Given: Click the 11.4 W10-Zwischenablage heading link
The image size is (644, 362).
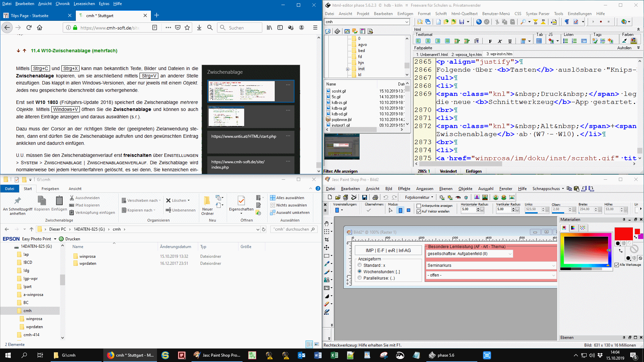Looking at the screenshot, I should click(x=74, y=51).
